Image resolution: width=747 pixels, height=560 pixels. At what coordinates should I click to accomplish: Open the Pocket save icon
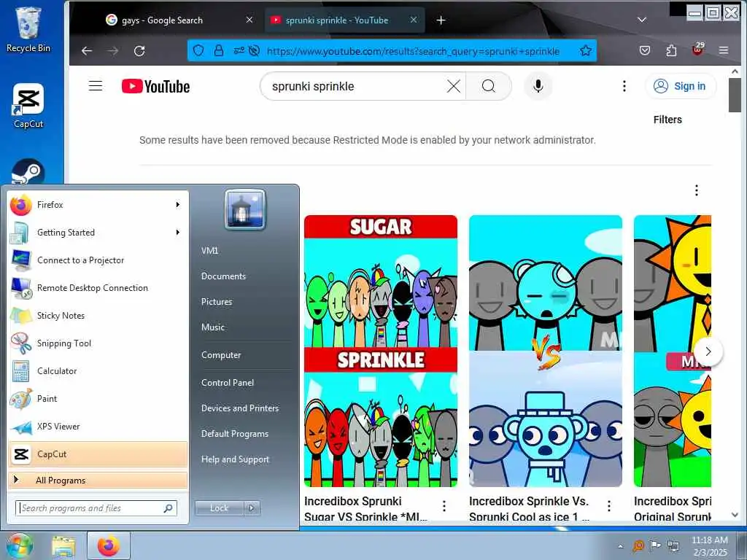(x=645, y=50)
